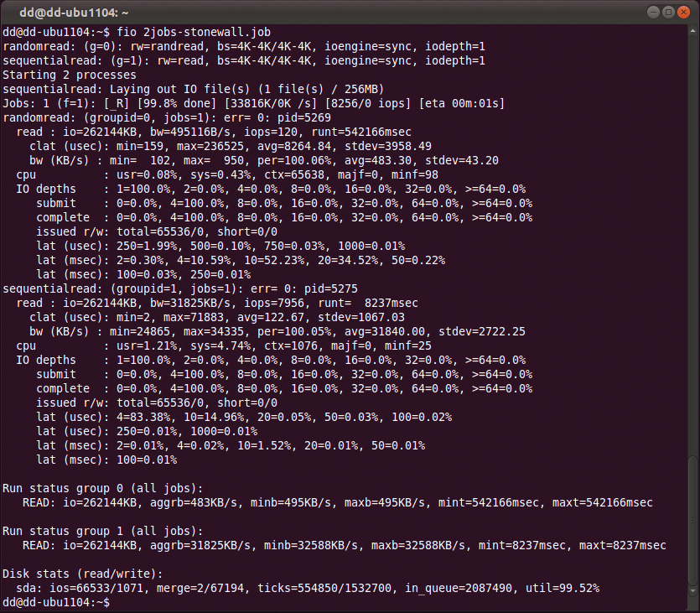Click the Starting 2 processes line

pos(75,75)
